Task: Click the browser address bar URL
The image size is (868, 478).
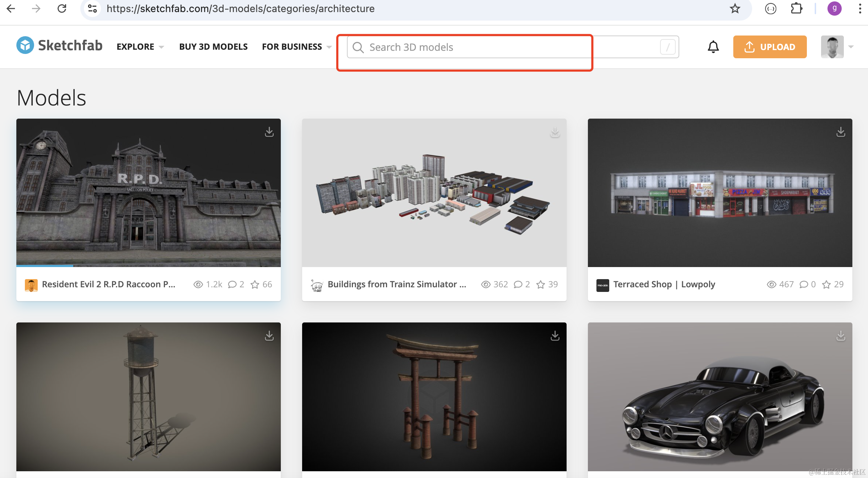Action: pos(240,9)
